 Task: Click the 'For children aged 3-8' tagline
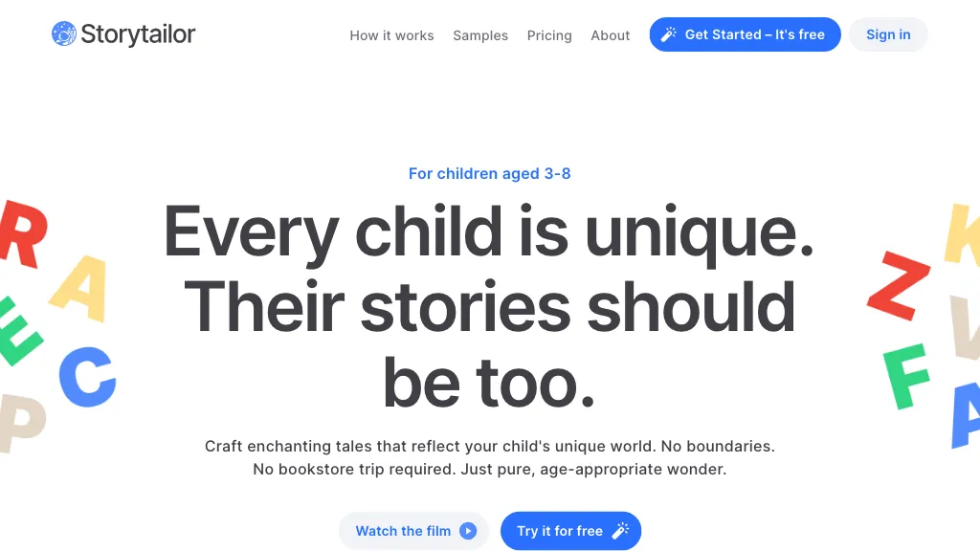click(x=489, y=173)
